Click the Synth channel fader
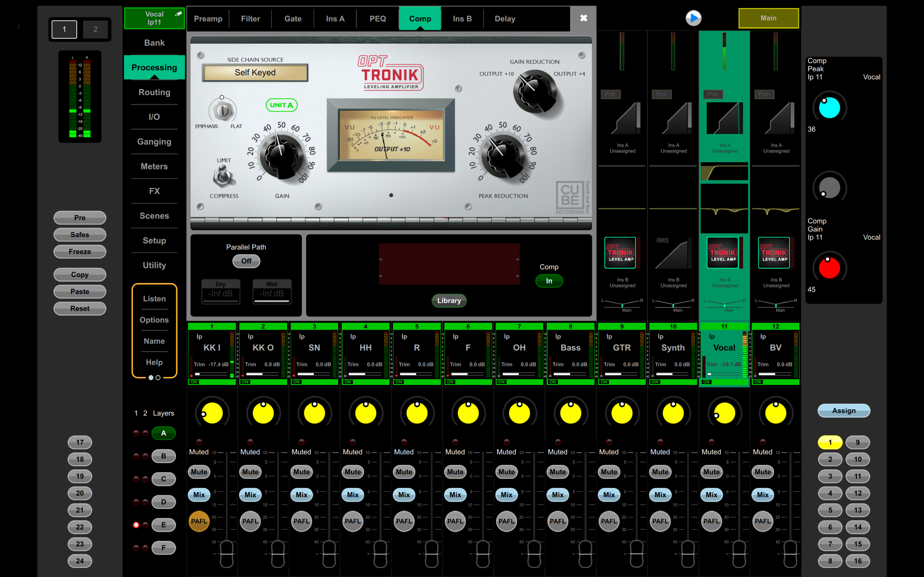The image size is (924, 577). pos(688,554)
